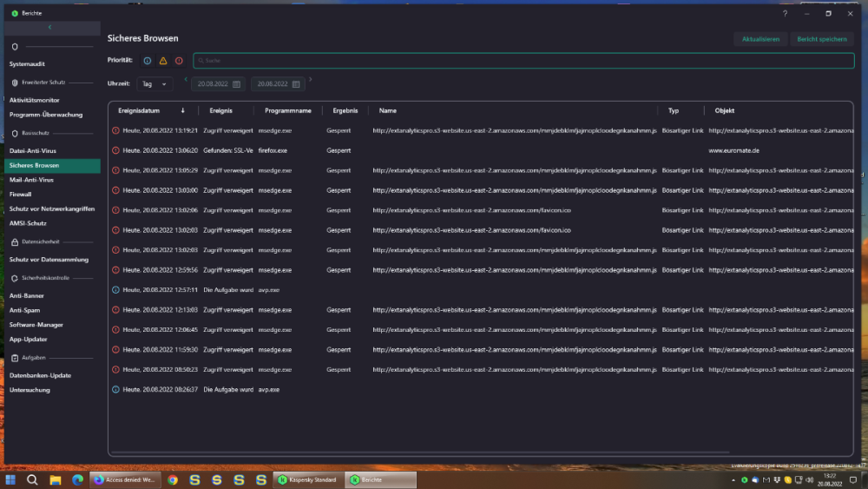Click the info icon on the 08:26:37 avp.exe row
Screen dimensions: 868x489
pyautogui.click(x=115, y=390)
